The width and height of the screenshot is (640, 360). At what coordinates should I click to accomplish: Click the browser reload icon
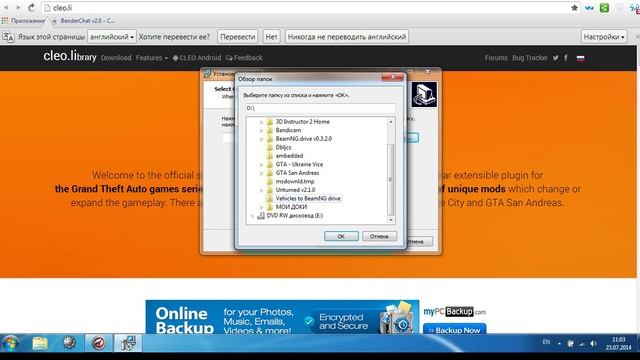31,7
